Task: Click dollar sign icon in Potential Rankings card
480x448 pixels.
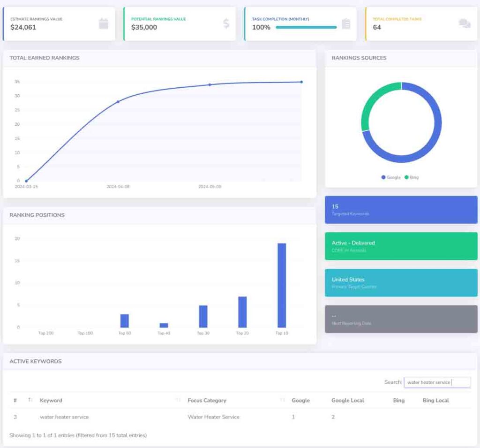Action: coord(226,24)
